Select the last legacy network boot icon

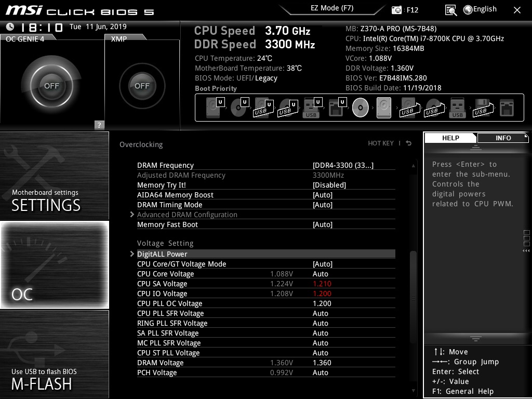coord(507,108)
